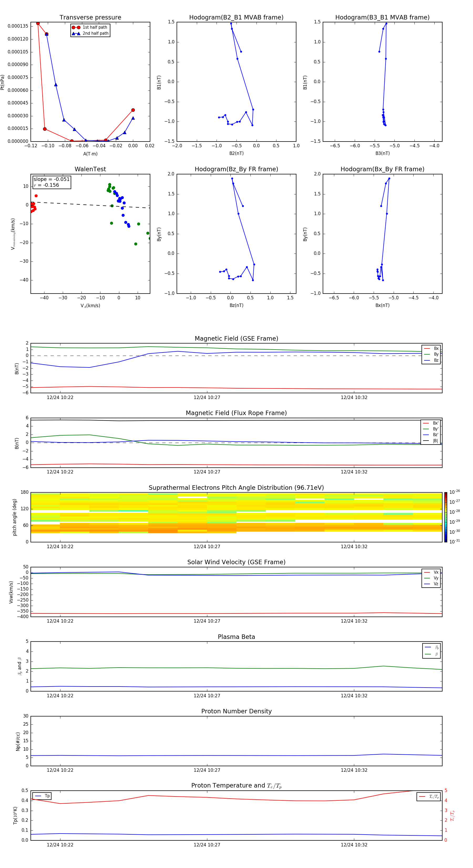Click the 'Magnetic Field (GSE Frame)' title
The image size is (473, 868).
tap(236, 339)
